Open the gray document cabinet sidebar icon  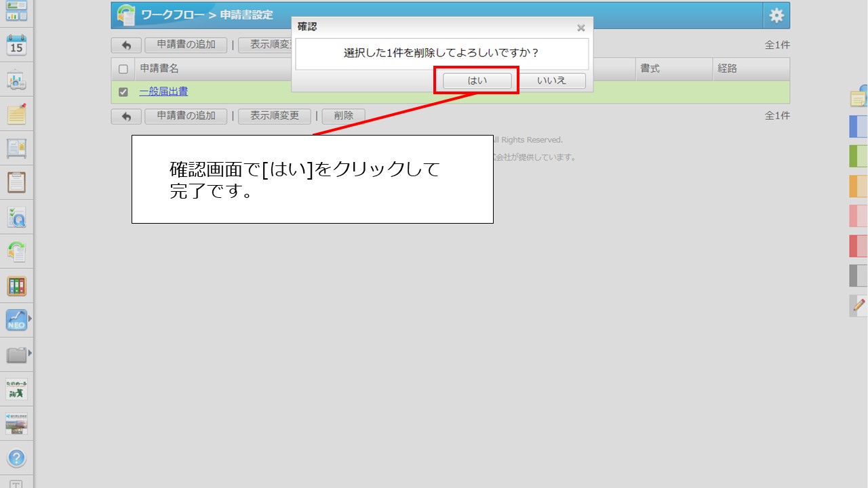click(x=16, y=148)
